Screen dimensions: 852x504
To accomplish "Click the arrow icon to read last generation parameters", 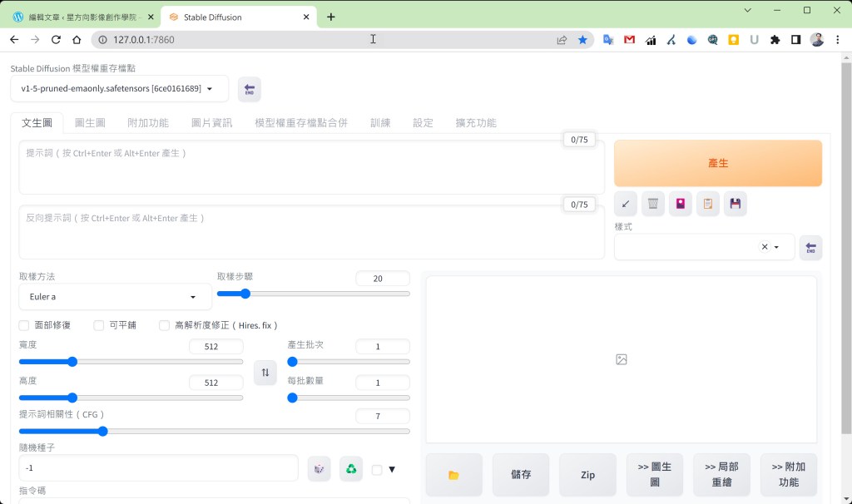I will pyautogui.click(x=626, y=204).
